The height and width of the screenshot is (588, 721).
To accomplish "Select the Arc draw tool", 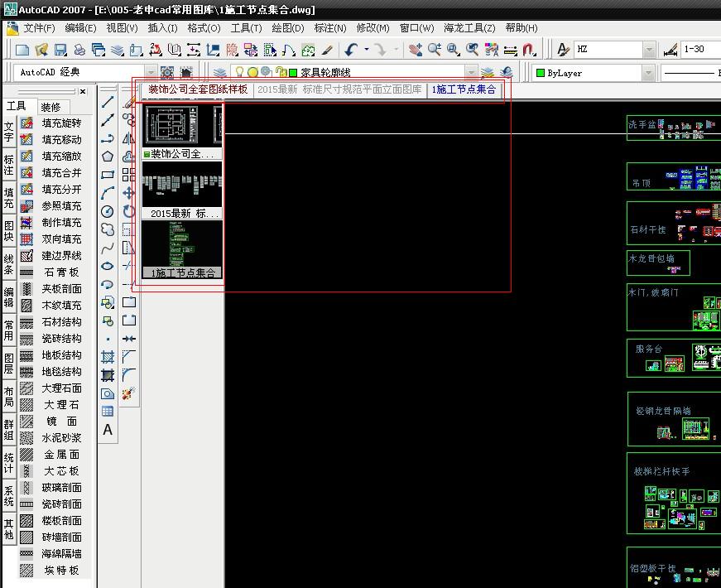I will click(108, 193).
